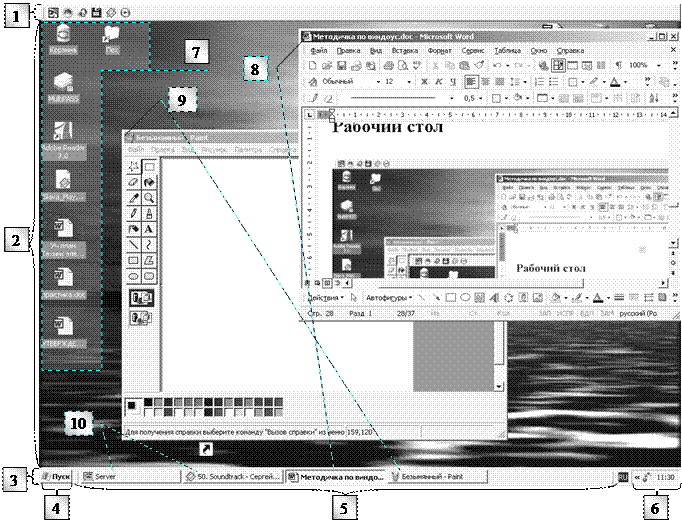Click Paint's current foreground/background color box
This screenshot has height=522, width=682.
(x=132, y=407)
